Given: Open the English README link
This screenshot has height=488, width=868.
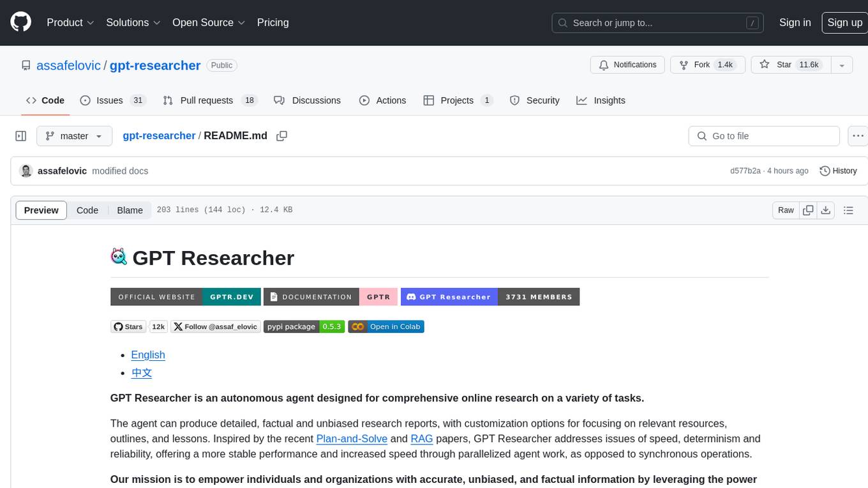Looking at the screenshot, I should (148, 355).
